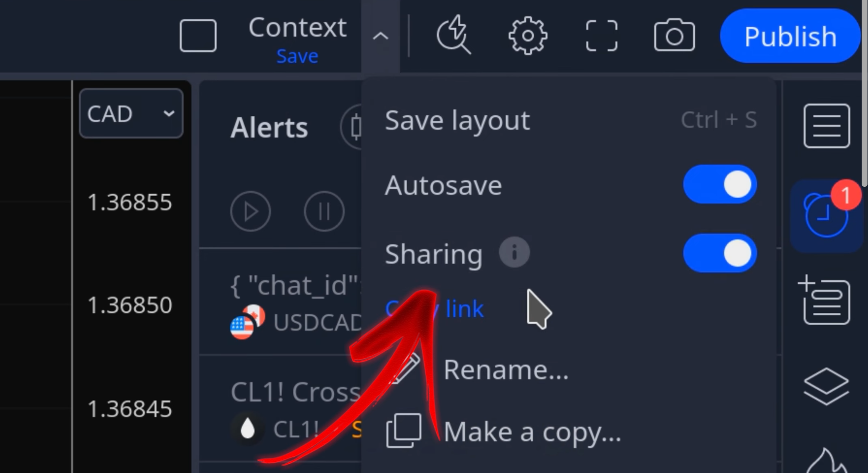Open the Quick search lightning icon
The width and height of the screenshot is (868, 473).
tap(453, 35)
